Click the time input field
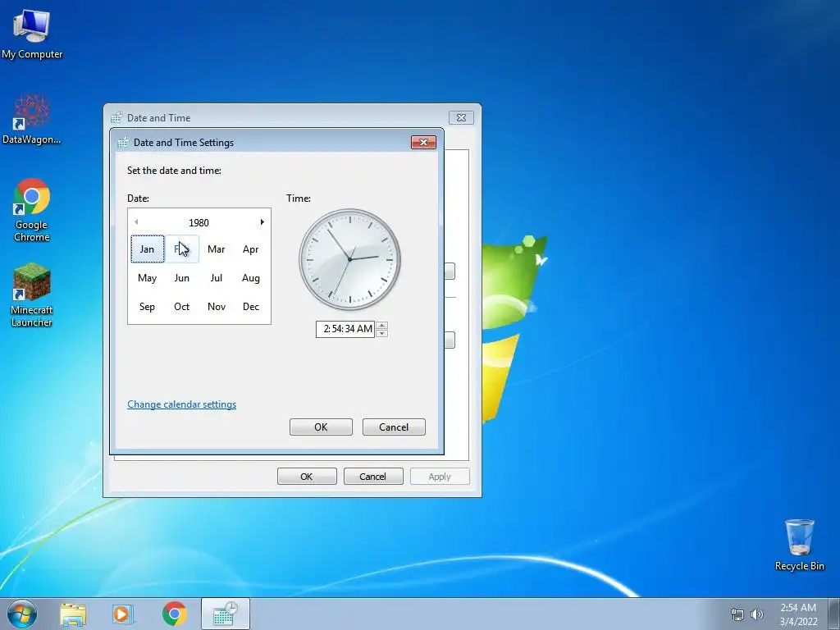 (x=345, y=329)
